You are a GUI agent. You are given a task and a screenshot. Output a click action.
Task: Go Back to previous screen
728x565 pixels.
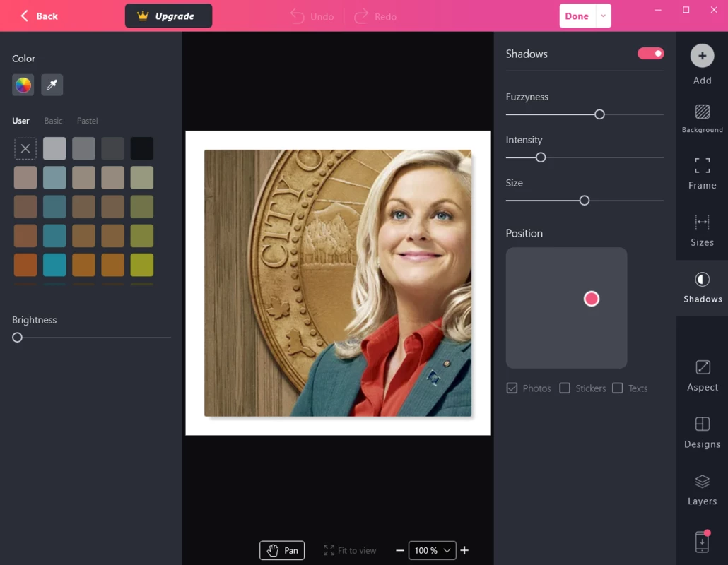pos(39,16)
